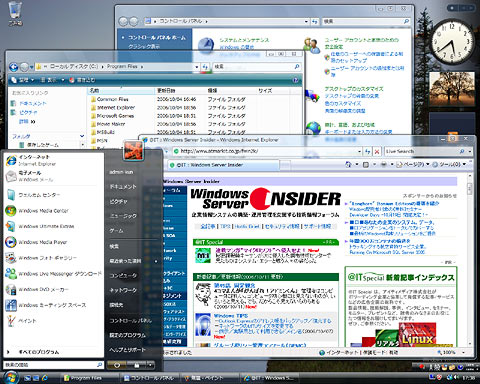
Task: Open the IE address bar dropdown
Action: click(359, 152)
